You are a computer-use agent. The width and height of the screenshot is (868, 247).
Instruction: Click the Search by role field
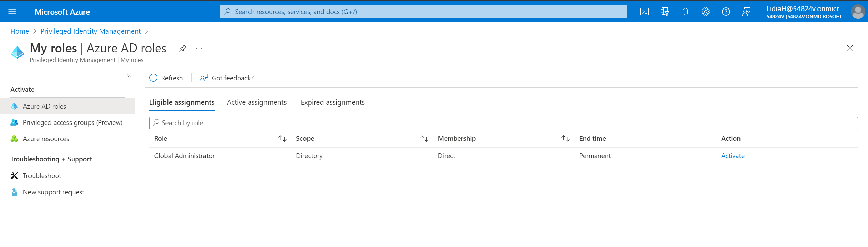[503, 123]
